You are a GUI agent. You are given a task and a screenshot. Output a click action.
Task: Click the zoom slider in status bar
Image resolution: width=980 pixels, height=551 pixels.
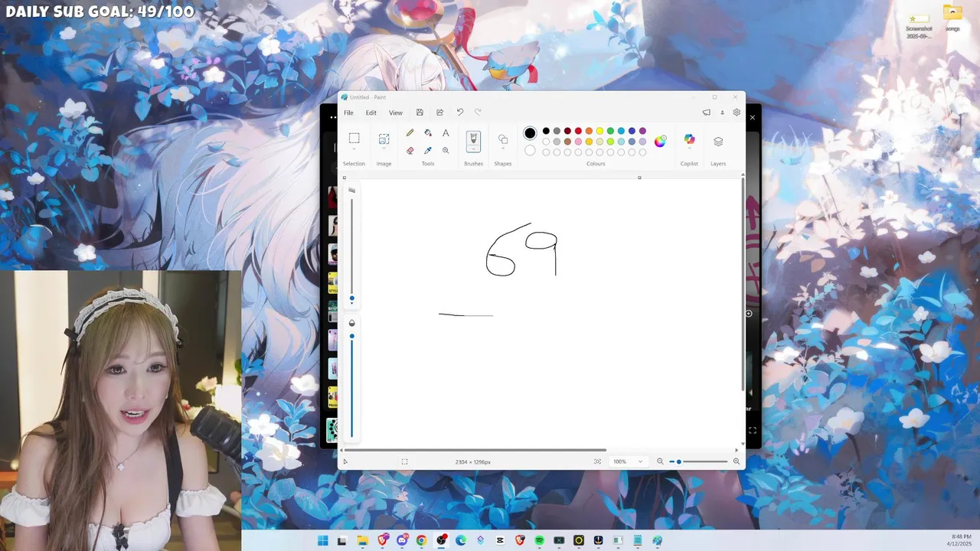coord(698,461)
